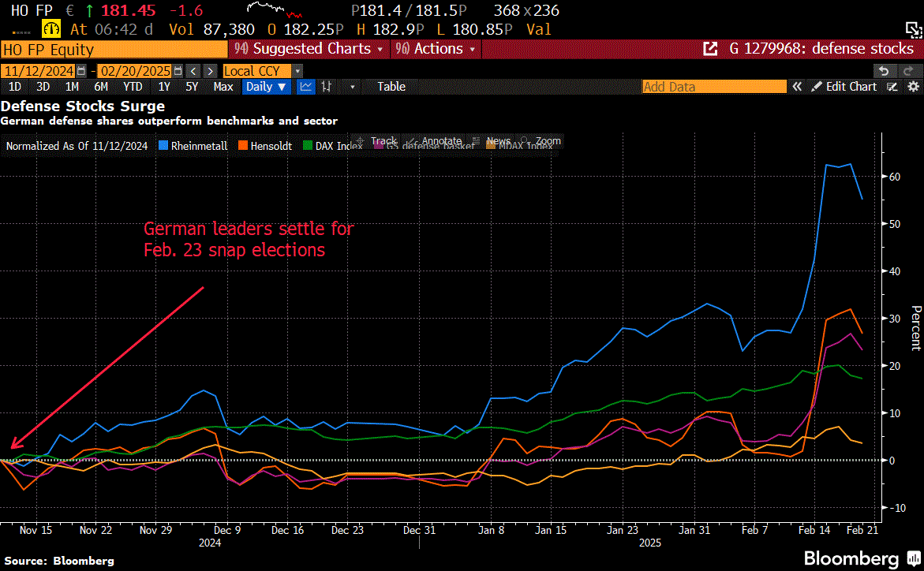This screenshot has height=571, width=924.
Task: Switch to Table view
Action: click(x=391, y=87)
